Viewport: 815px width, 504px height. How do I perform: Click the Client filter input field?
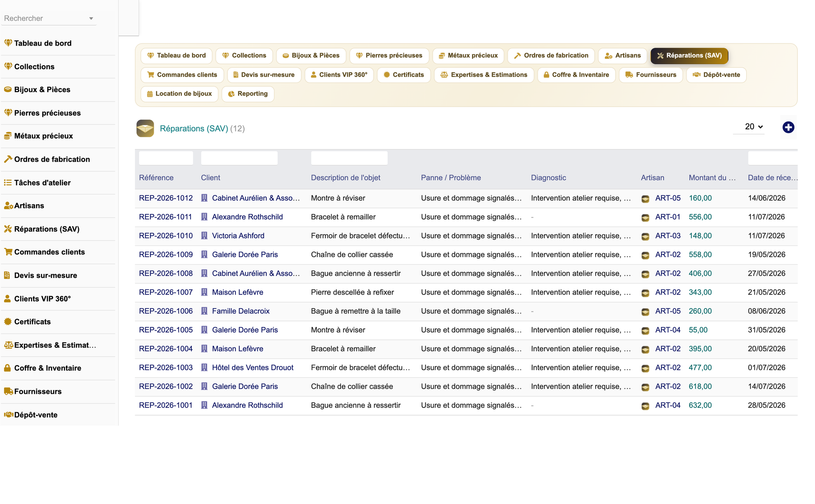239,158
